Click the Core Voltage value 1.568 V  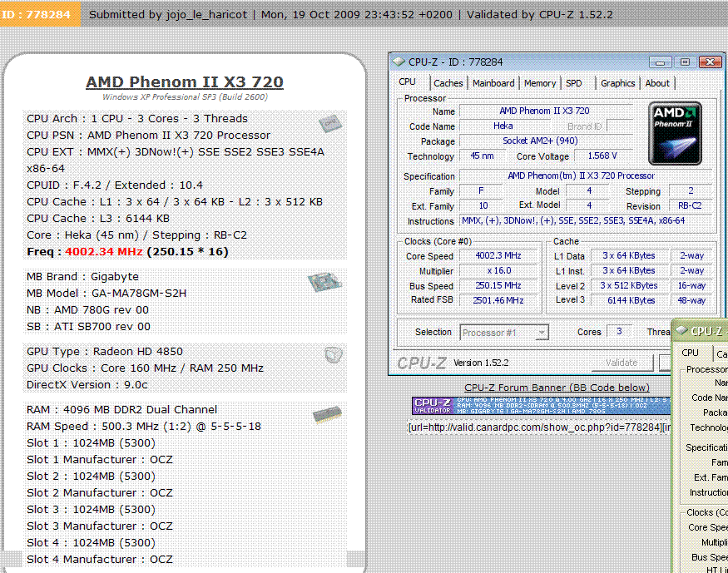[x=602, y=156]
